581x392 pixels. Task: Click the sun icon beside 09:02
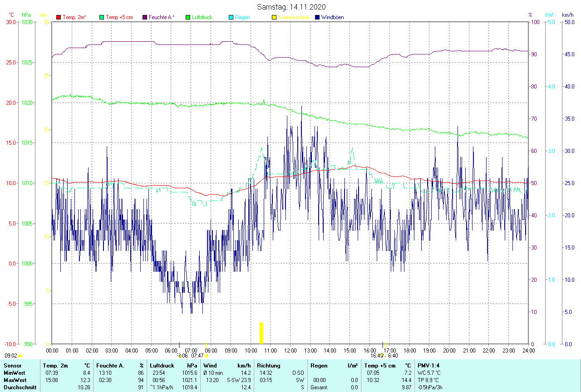20,356
